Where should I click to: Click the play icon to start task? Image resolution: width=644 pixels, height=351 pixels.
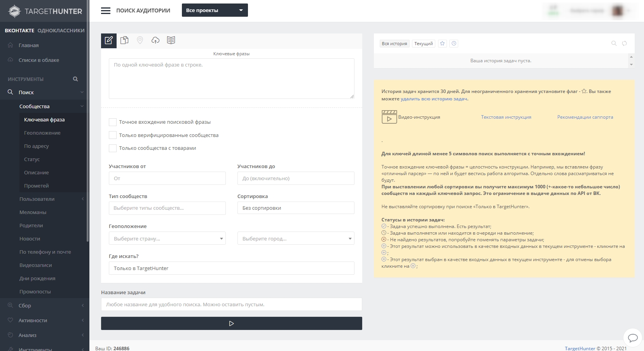[x=232, y=323]
